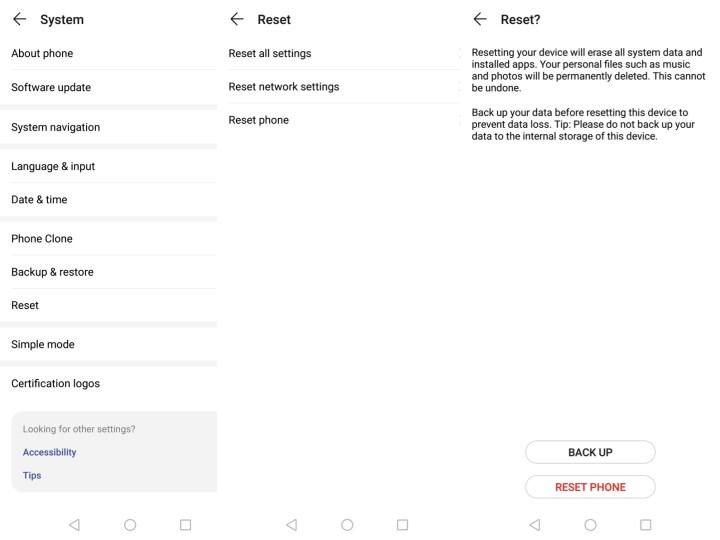Viewport: 720px width, 540px height.
Task: Open Language & input settings
Action: coord(53,166)
